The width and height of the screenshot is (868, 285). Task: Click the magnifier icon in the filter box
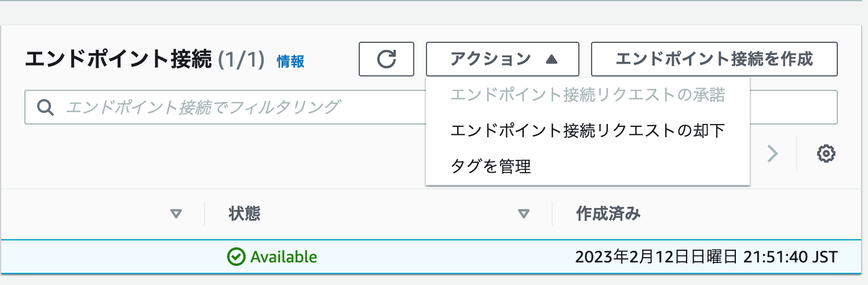tap(45, 107)
